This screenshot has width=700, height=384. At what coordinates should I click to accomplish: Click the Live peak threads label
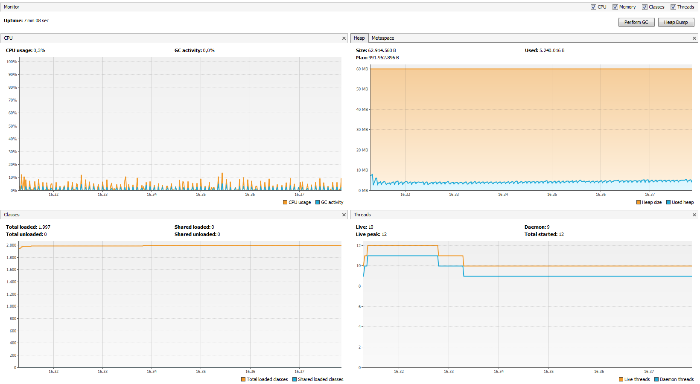click(371, 234)
